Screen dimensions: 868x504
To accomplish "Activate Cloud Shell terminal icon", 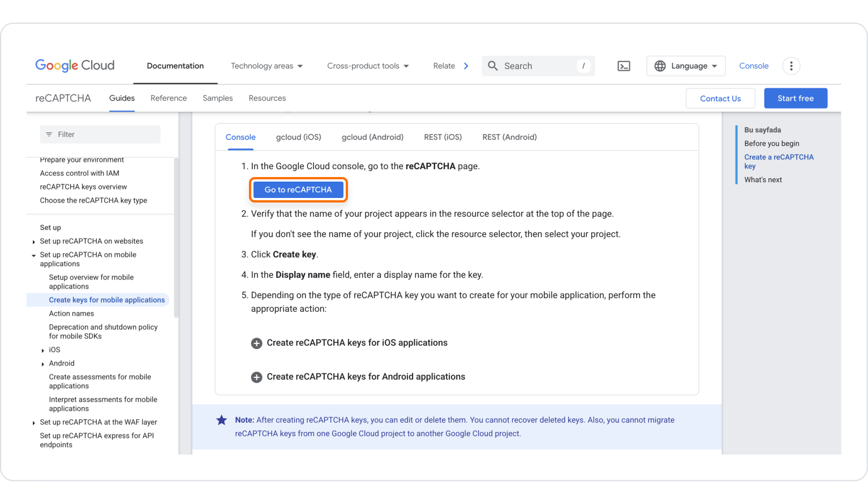I will click(624, 66).
